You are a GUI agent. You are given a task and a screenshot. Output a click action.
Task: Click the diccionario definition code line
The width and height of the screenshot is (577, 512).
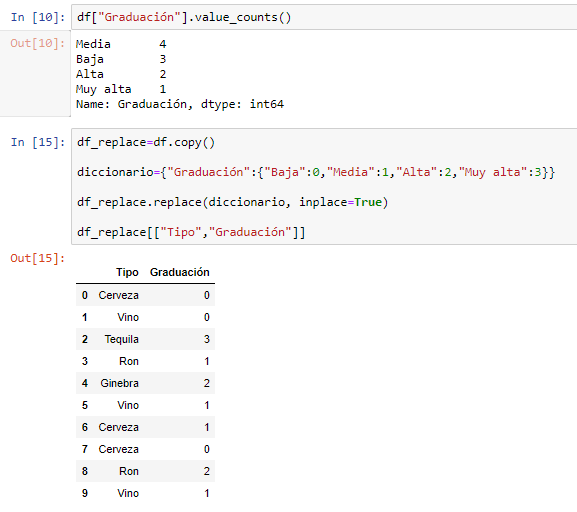(x=316, y=172)
